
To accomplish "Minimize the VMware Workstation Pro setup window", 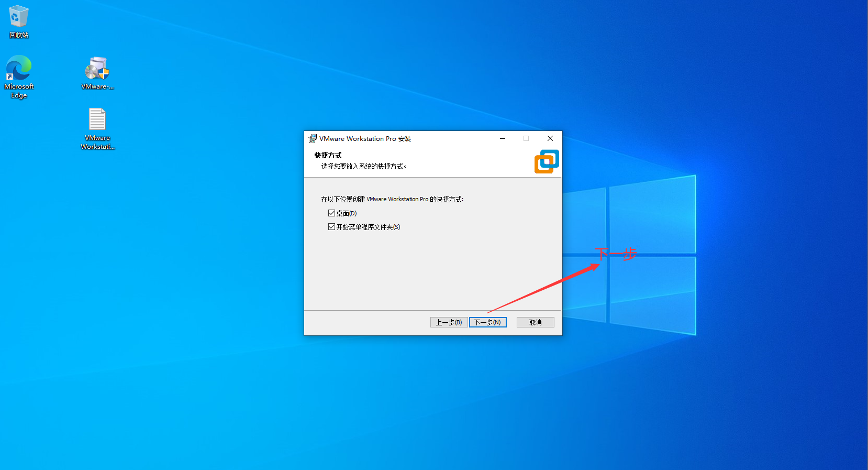I will point(503,138).
